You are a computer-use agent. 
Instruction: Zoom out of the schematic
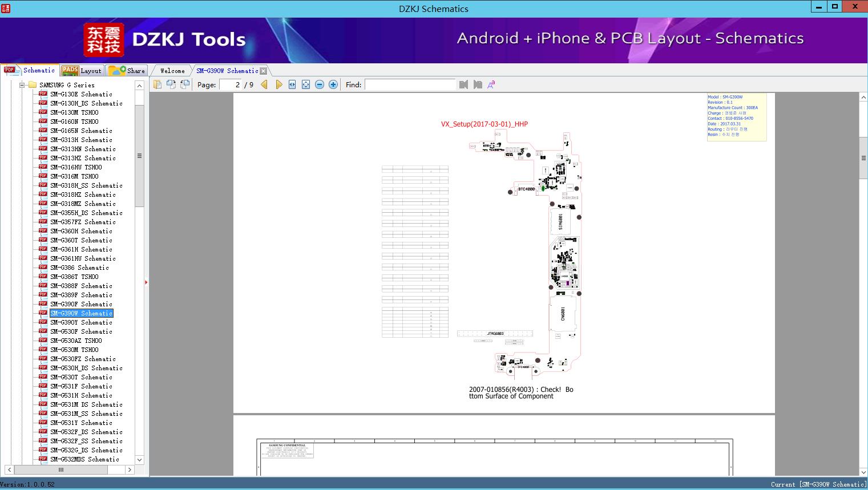click(x=320, y=84)
